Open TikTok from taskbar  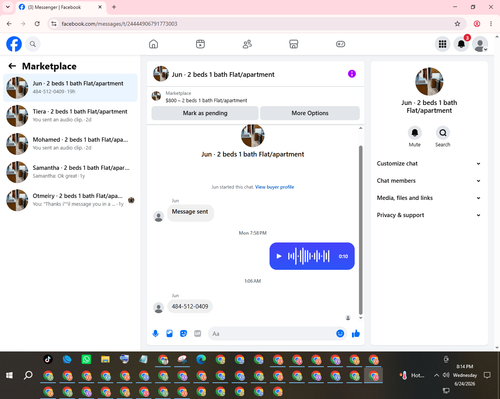48,359
